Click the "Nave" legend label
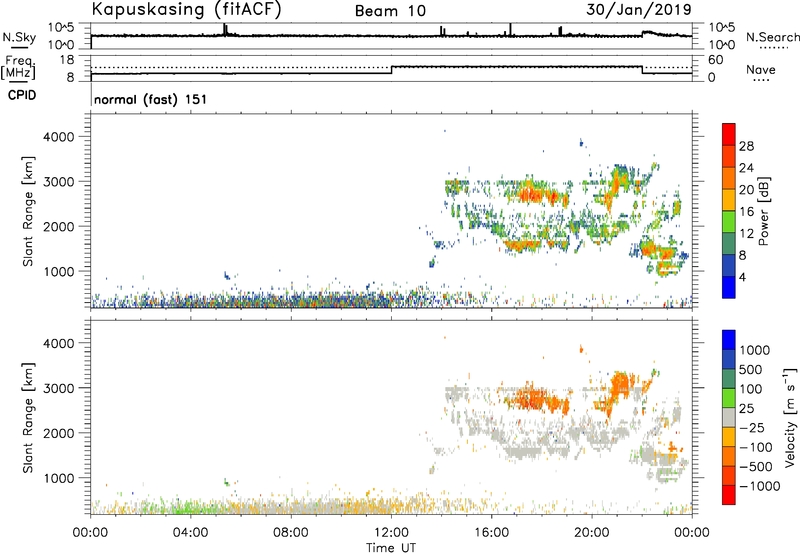The height and width of the screenshot is (554, 800). (761, 70)
